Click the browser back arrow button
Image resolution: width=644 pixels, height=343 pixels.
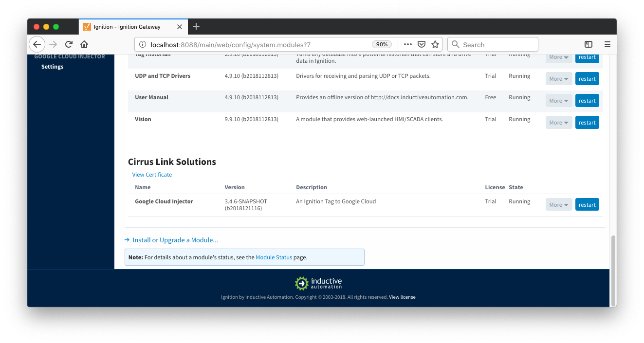click(x=37, y=44)
